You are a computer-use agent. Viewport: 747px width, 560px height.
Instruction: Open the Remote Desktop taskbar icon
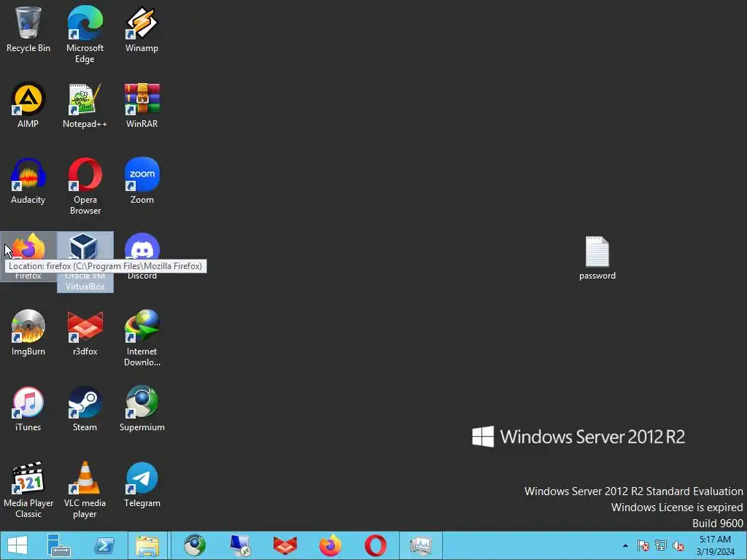click(239, 545)
